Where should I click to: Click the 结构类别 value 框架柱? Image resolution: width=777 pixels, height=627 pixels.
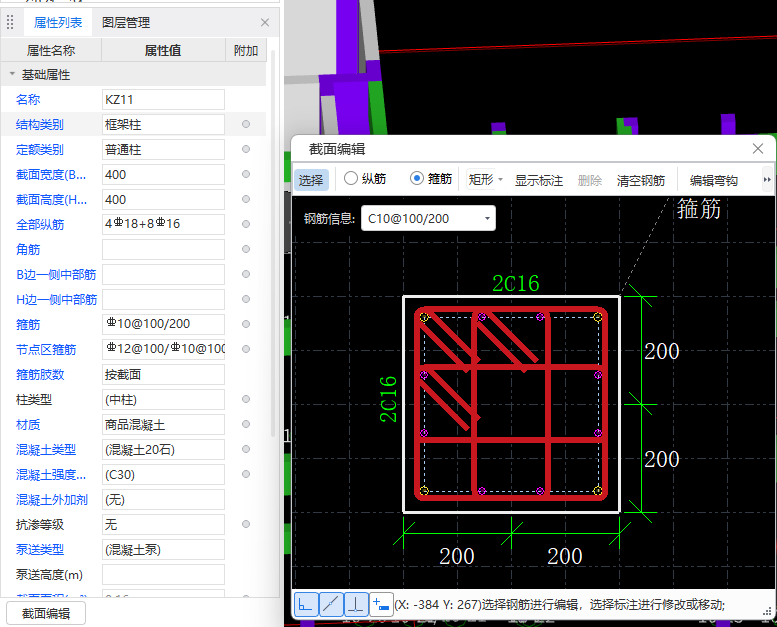tap(163, 124)
